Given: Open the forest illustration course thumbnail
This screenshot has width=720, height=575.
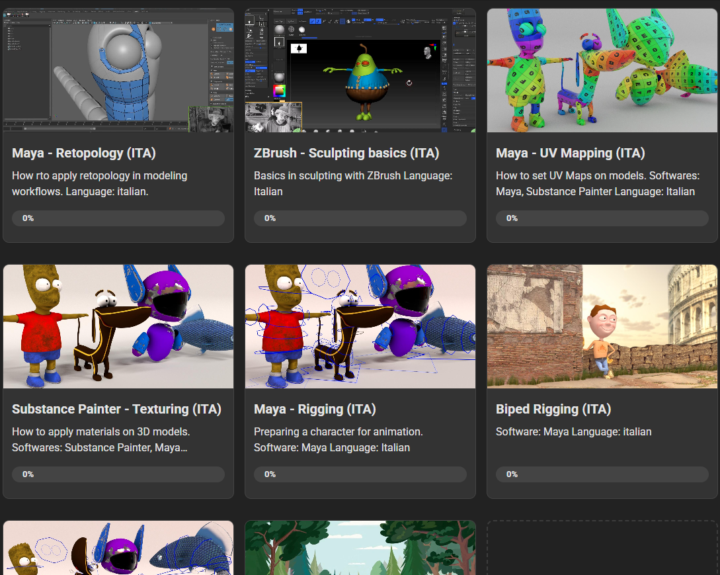Looking at the screenshot, I should 360,548.
